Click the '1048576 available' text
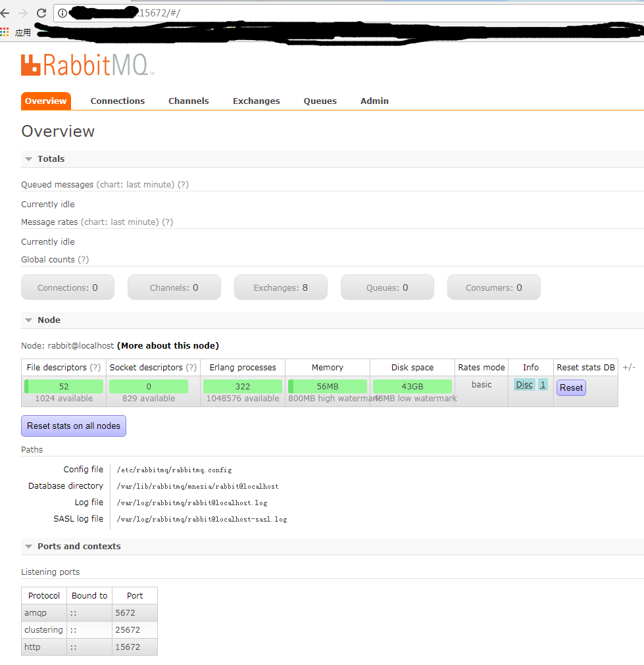This screenshot has width=644, height=665. (x=243, y=398)
